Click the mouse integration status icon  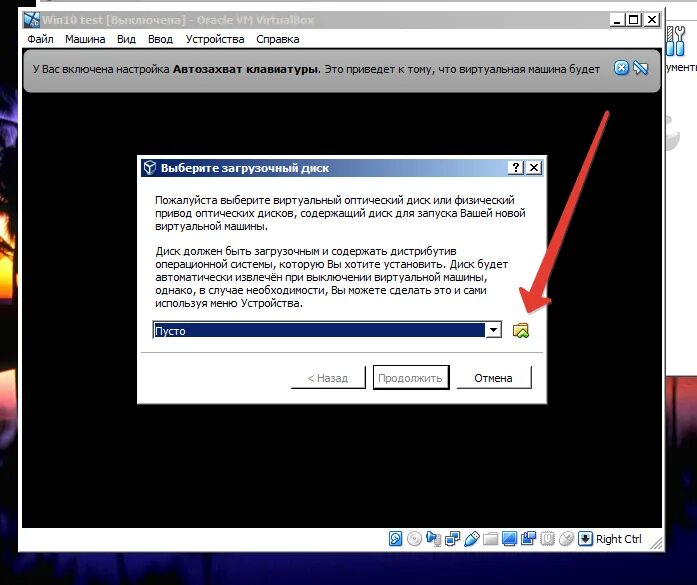pyautogui.click(x=566, y=539)
